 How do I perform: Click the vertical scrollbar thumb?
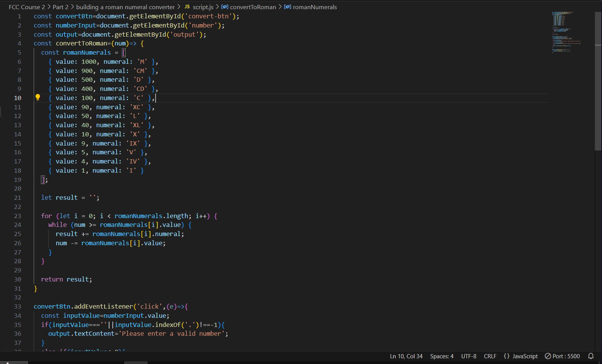tap(598, 80)
